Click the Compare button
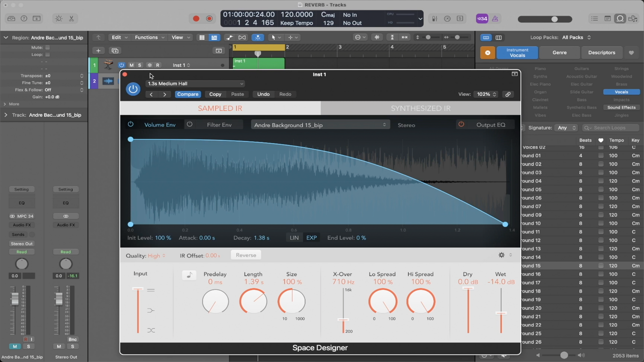 (x=188, y=94)
